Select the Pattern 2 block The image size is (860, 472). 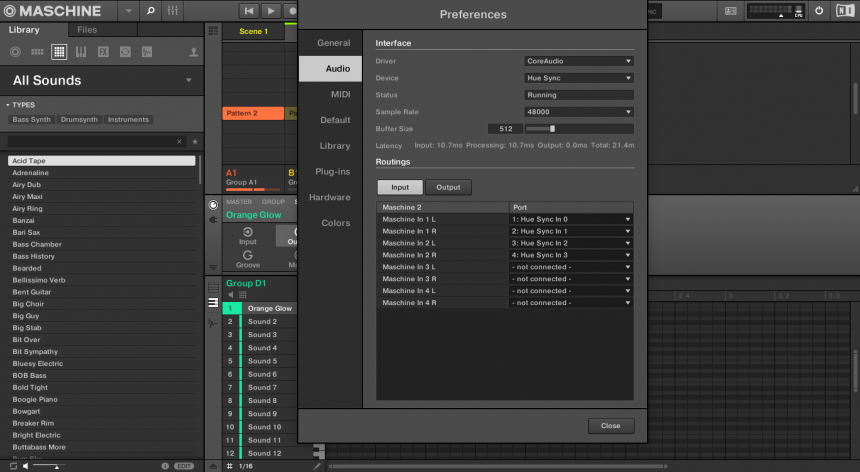253,113
